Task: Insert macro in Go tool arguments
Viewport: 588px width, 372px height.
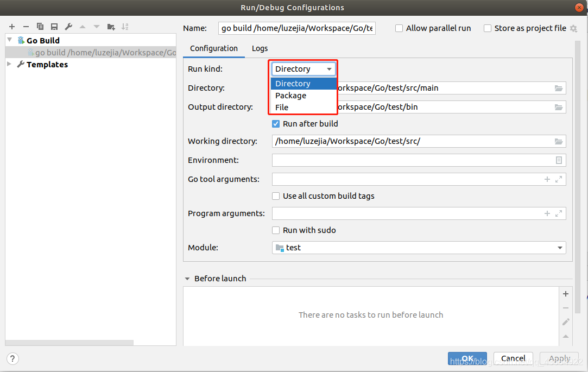Action: click(547, 179)
